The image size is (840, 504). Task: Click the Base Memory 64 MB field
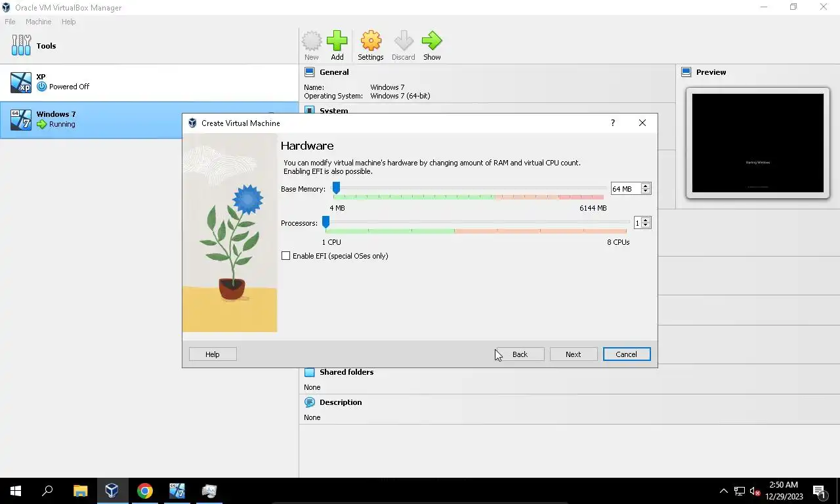pyautogui.click(x=625, y=189)
